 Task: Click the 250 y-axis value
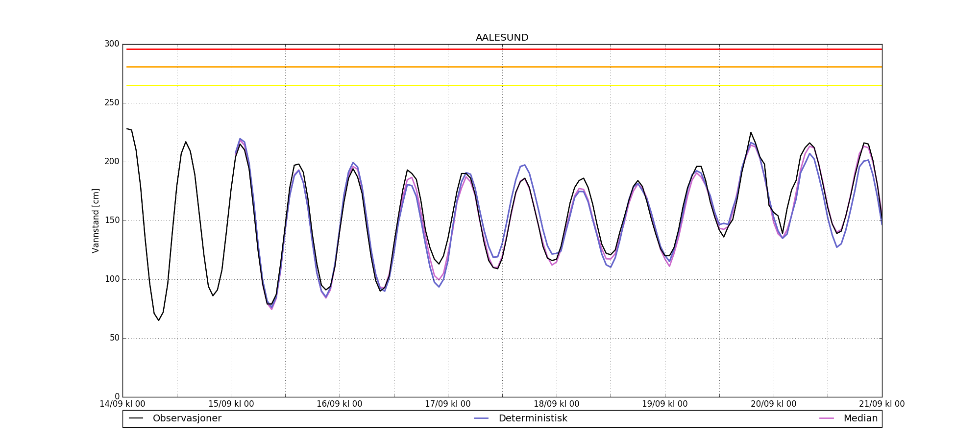pos(112,103)
